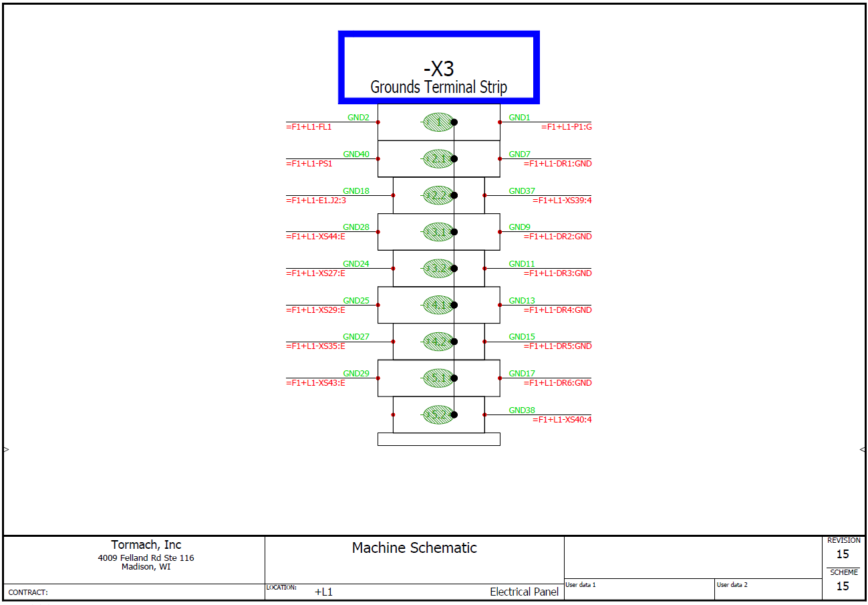Select the GND38 wire label
868x605 pixels.
(x=522, y=410)
